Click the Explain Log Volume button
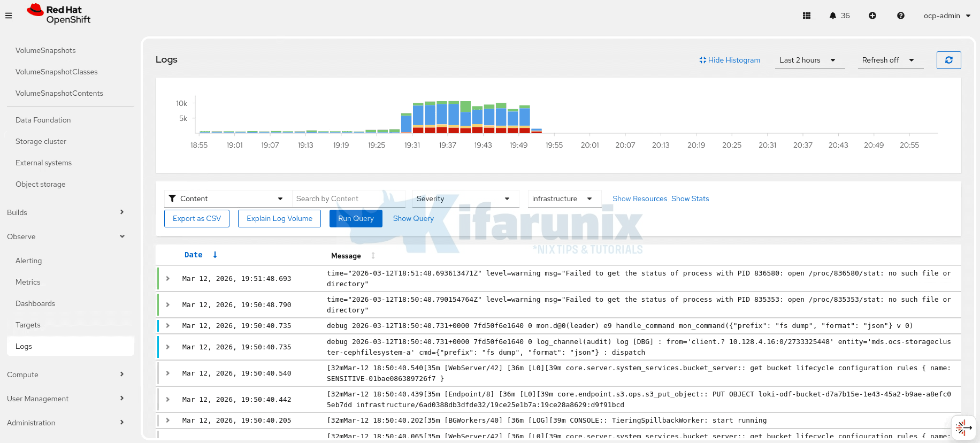Viewport: 980px width, 443px height. (x=279, y=218)
